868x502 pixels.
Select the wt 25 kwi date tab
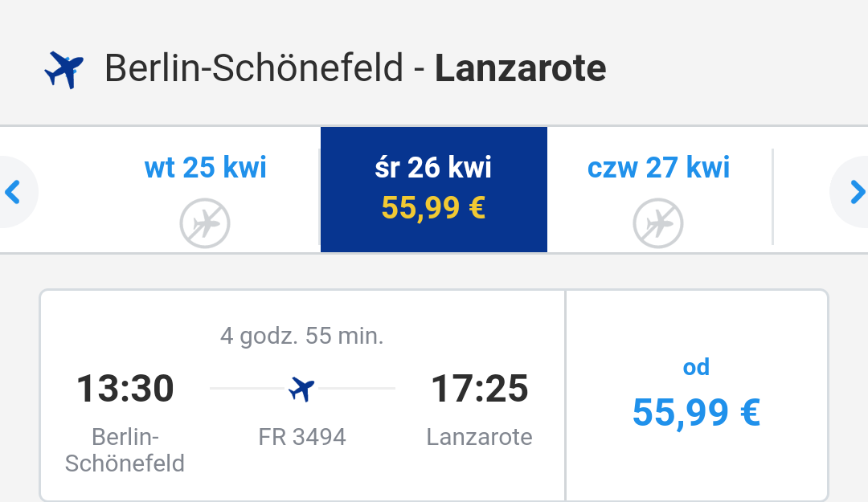(206, 190)
